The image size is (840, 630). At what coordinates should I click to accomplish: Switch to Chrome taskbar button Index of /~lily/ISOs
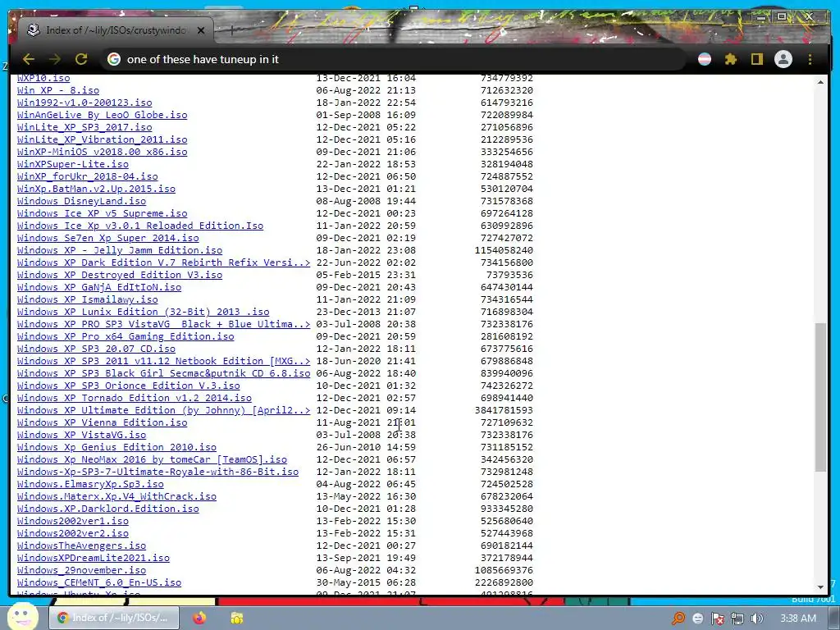pyautogui.click(x=115, y=618)
